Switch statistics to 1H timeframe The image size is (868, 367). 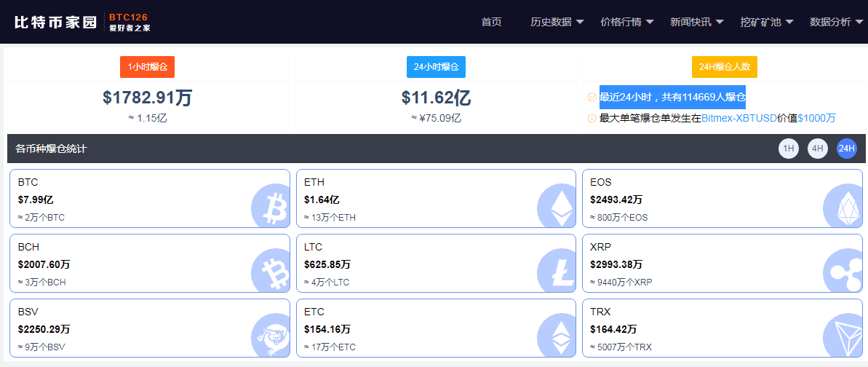[788, 149]
